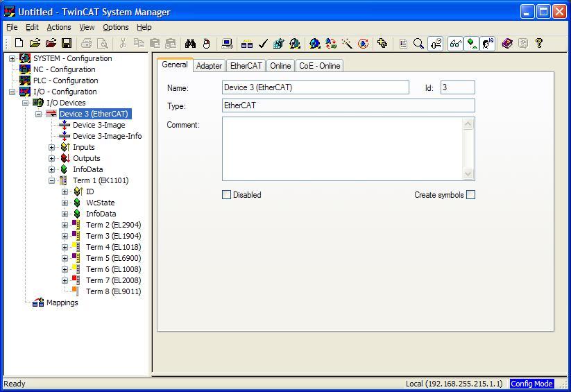Click the Activate Configuration icon
The height and width of the screenshot is (392, 571).
click(279, 44)
